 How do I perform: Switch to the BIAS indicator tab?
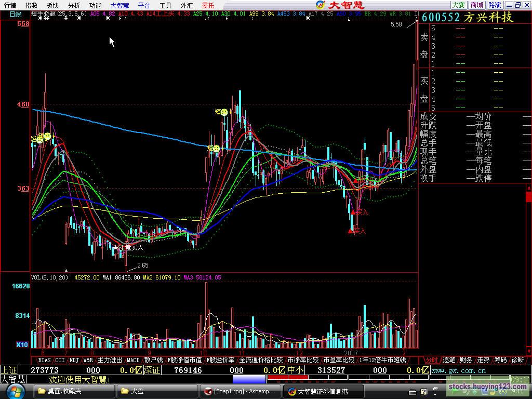44,360
